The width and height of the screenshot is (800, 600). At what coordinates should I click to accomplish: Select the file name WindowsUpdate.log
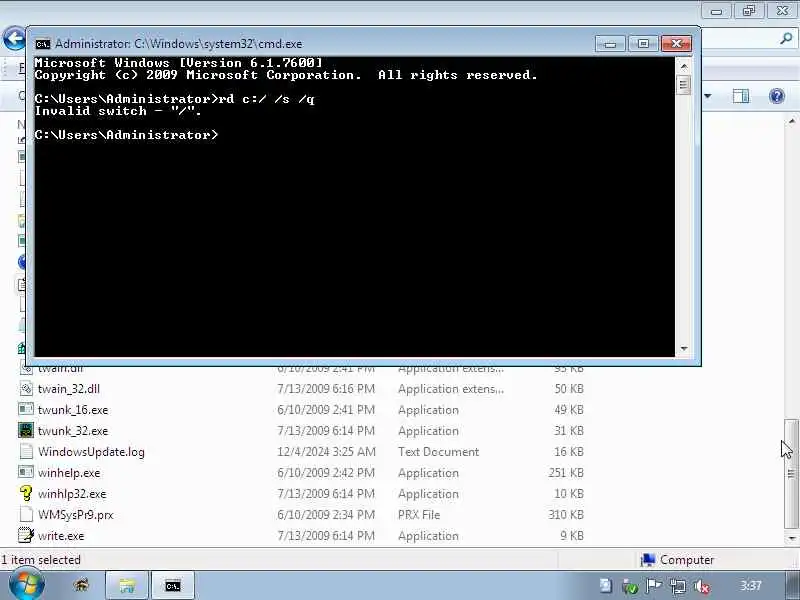91,452
